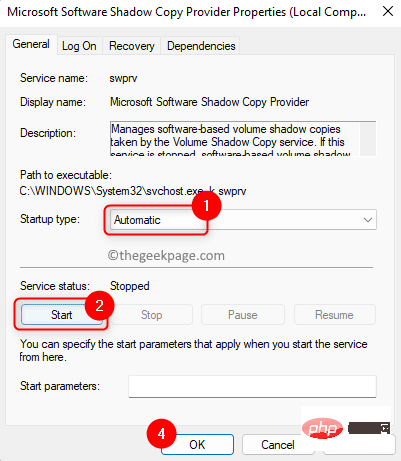Screen dimensions: 401x461
Task: Click the disabled Resume button
Action: pos(334,315)
